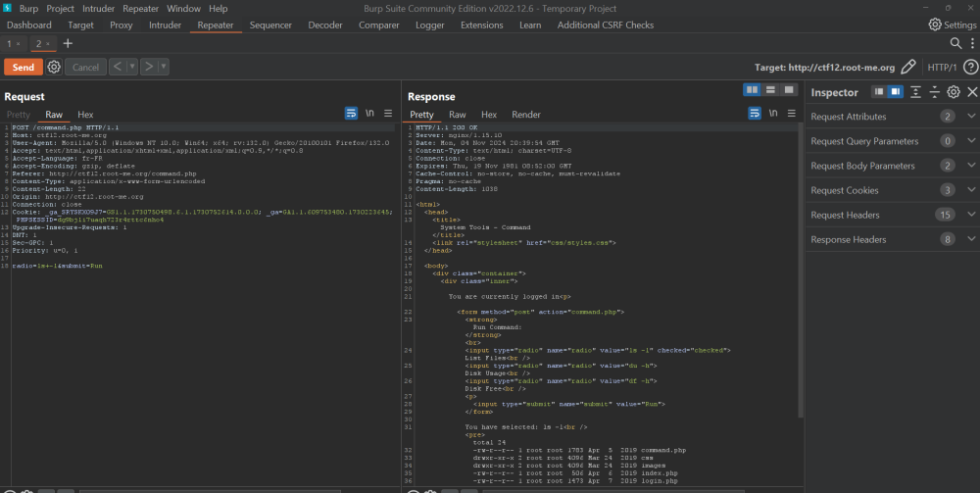Expand the Response Headers section

(971, 239)
